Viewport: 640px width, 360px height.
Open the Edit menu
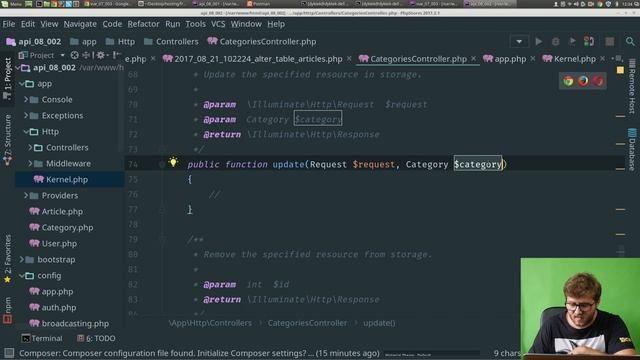click(28, 24)
